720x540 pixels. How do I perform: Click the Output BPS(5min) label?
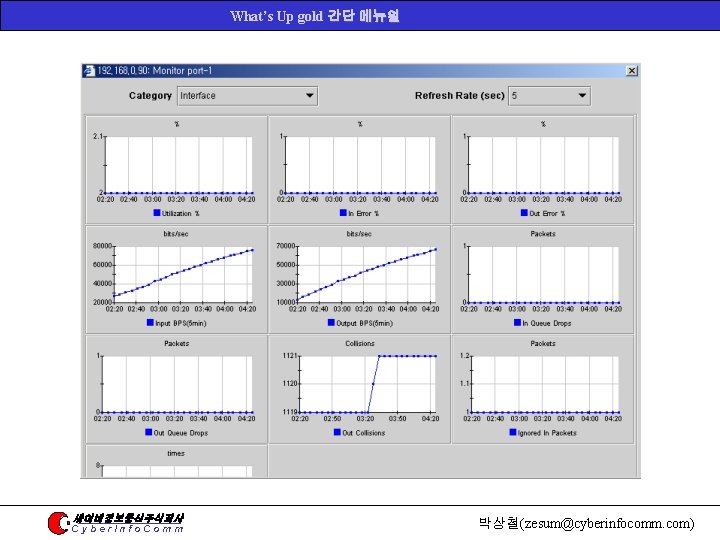click(x=365, y=323)
